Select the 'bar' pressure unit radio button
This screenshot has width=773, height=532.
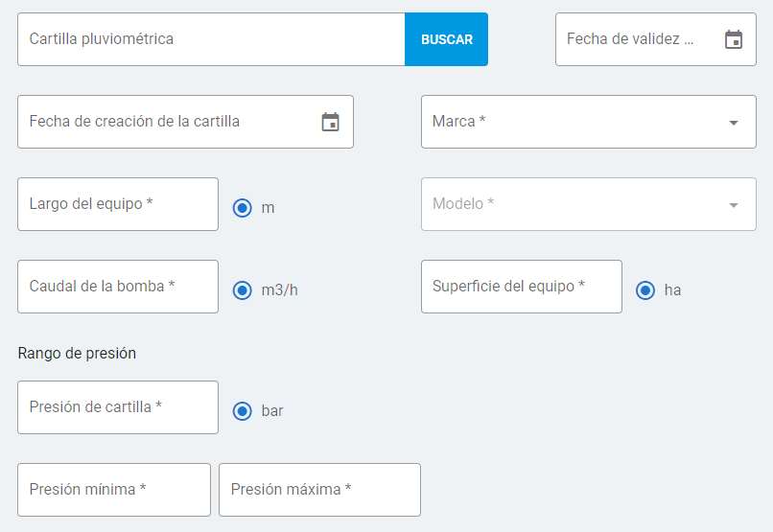coord(243,410)
